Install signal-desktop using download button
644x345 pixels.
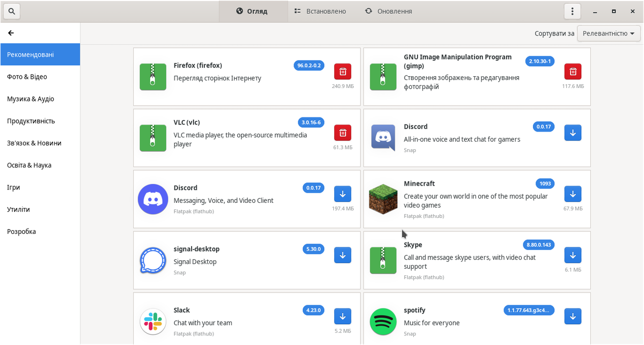point(343,255)
